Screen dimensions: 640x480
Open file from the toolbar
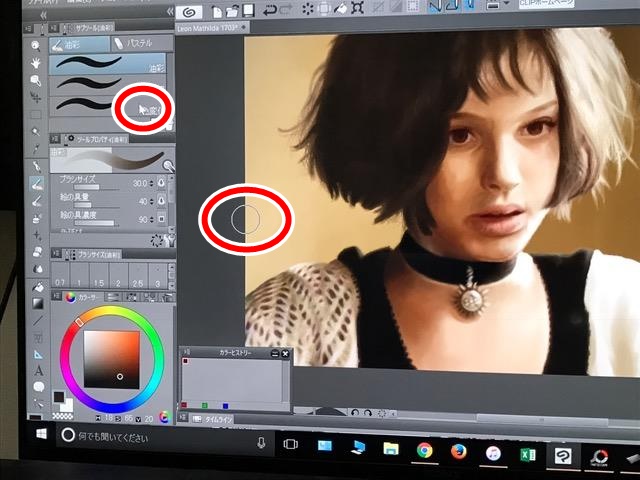pyautogui.click(x=232, y=11)
